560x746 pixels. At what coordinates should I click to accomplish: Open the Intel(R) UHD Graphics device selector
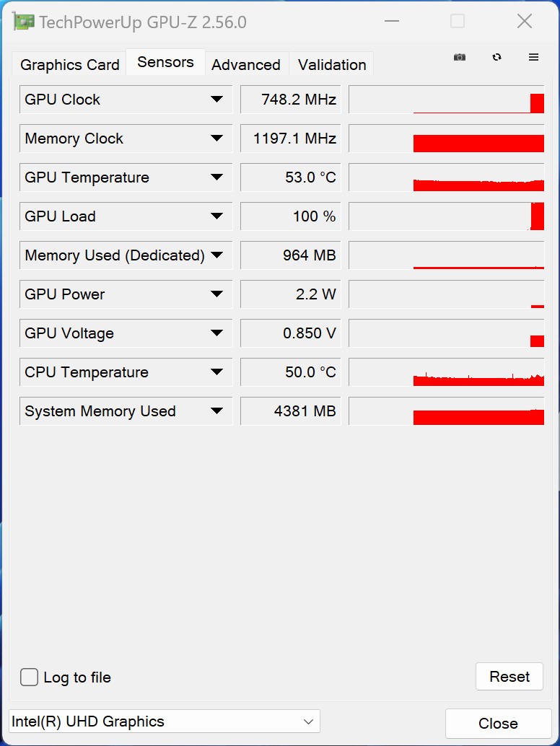(164, 721)
